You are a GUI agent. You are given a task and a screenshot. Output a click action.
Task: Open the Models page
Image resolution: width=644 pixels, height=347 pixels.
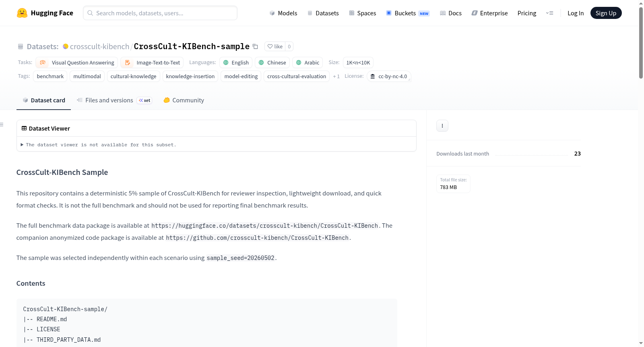click(283, 13)
